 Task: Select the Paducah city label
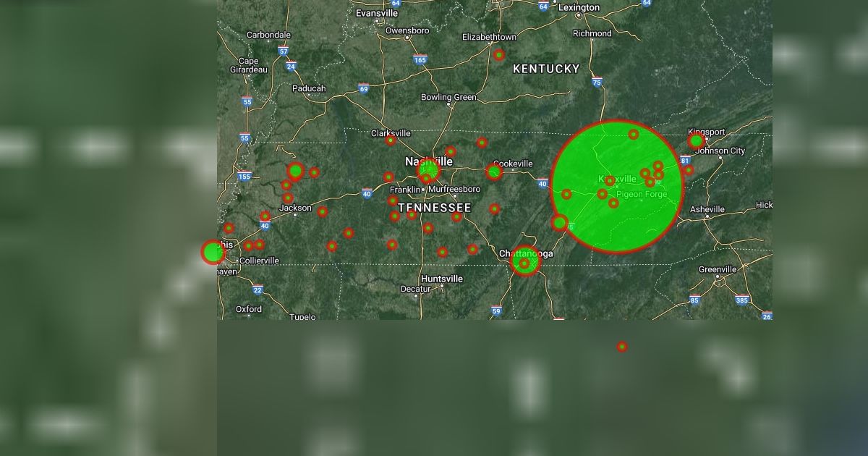click(x=309, y=88)
